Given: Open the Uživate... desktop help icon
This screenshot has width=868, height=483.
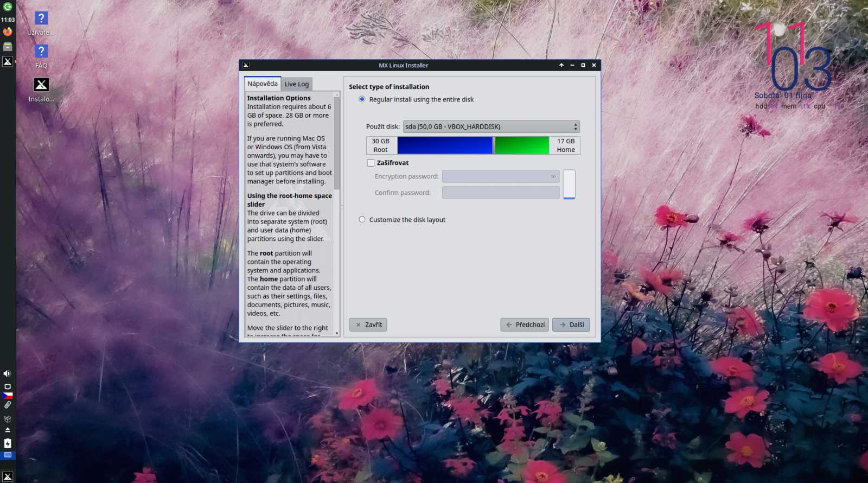Looking at the screenshot, I should [x=41, y=23].
